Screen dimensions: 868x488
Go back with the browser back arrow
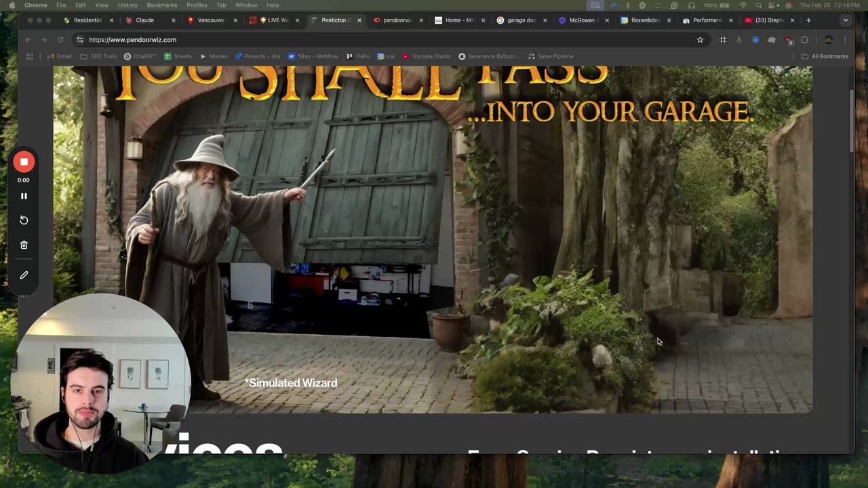click(28, 40)
